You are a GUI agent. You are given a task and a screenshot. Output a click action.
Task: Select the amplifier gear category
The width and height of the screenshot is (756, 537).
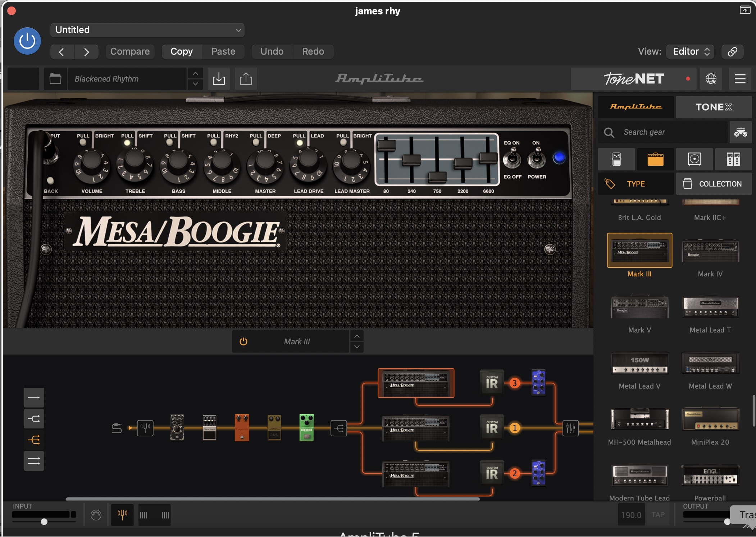pyautogui.click(x=655, y=159)
